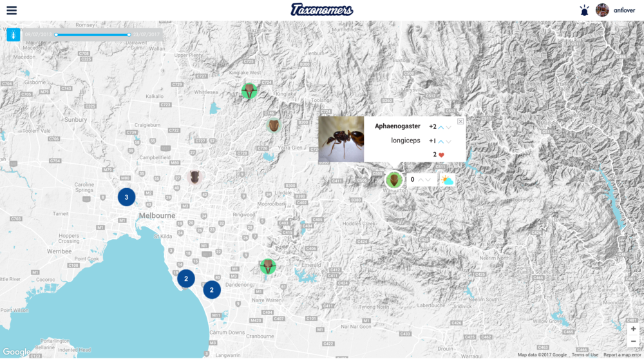Click the notification bell icon

tap(584, 10)
